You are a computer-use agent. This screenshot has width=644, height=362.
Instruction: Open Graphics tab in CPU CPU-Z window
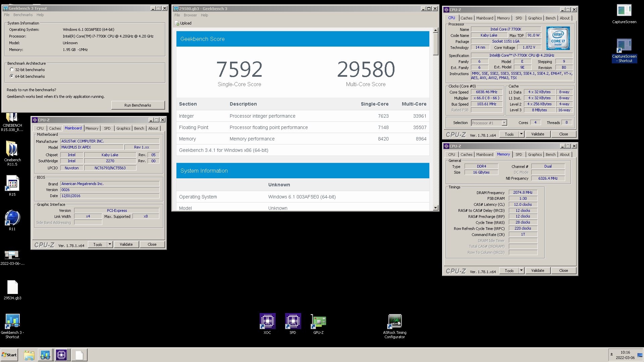pyautogui.click(x=535, y=18)
